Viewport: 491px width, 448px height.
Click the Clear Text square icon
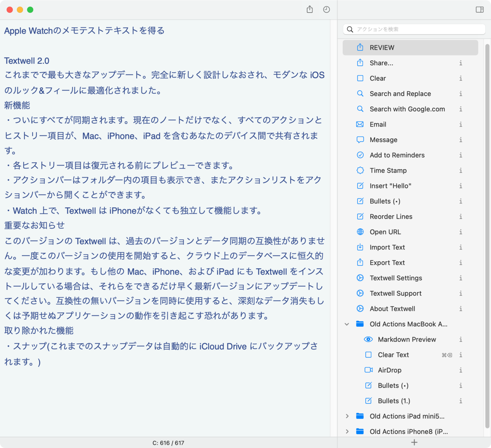point(368,355)
